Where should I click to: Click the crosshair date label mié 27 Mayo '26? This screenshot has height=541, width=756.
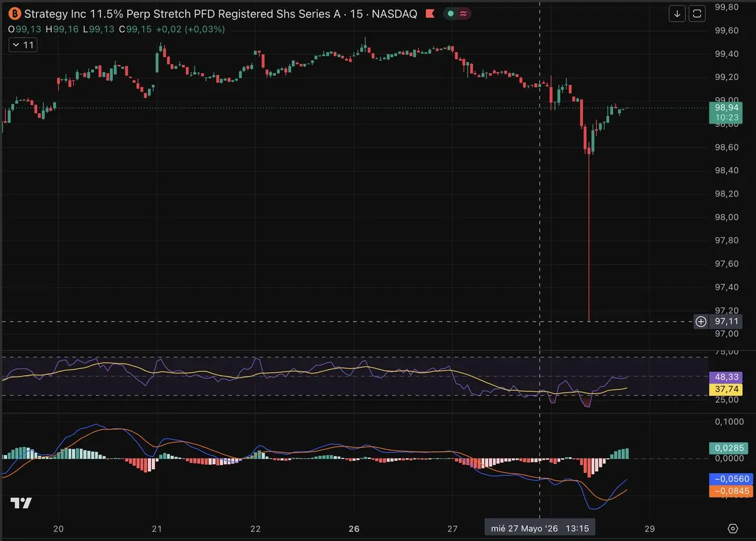tap(541, 528)
